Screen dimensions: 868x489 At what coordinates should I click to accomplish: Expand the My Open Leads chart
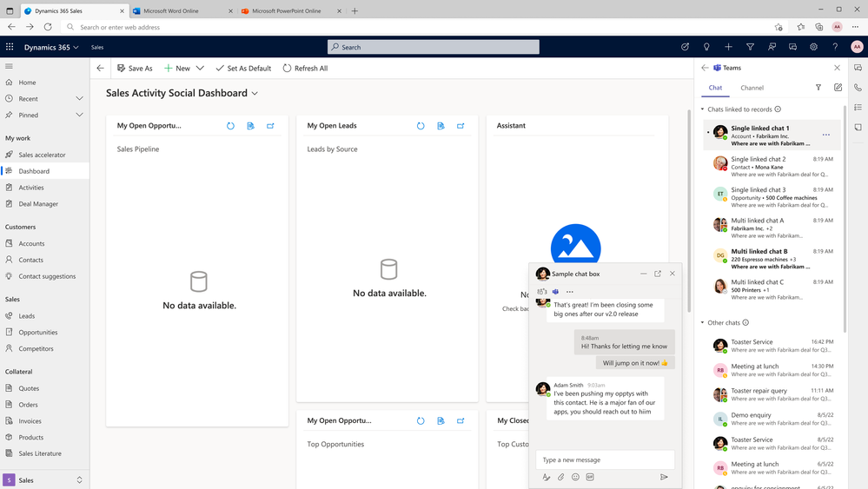[x=461, y=126]
